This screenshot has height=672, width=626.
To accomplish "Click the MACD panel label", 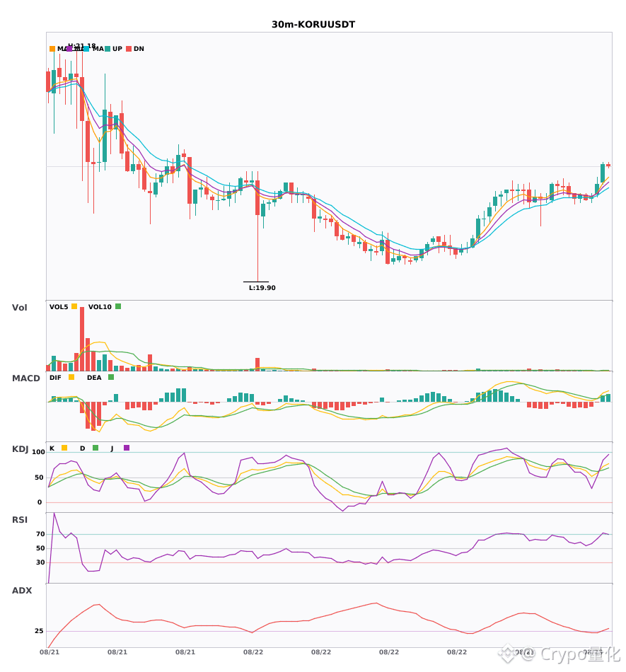I will tap(25, 378).
